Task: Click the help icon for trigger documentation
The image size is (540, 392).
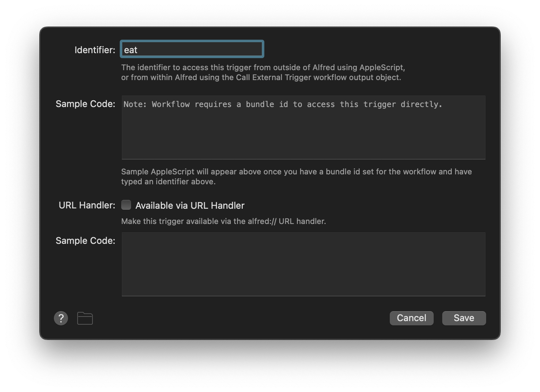Action: 61,318
